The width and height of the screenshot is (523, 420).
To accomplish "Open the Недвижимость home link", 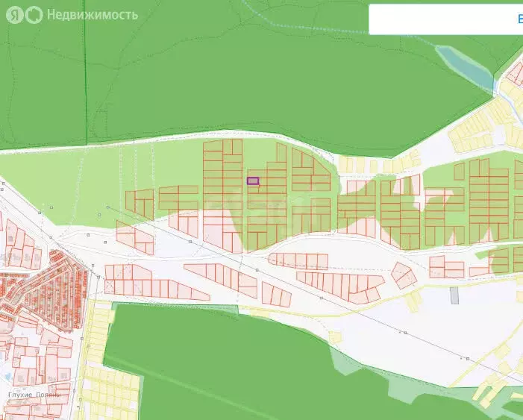I will [x=91, y=14].
